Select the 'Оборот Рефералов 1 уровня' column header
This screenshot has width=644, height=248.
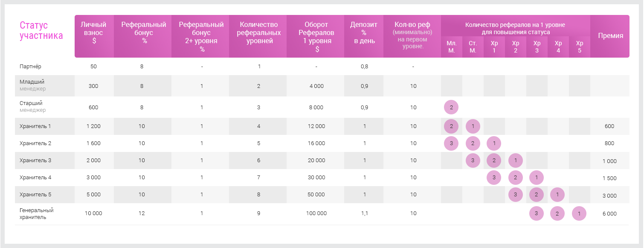pyautogui.click(x=317, y=37)
